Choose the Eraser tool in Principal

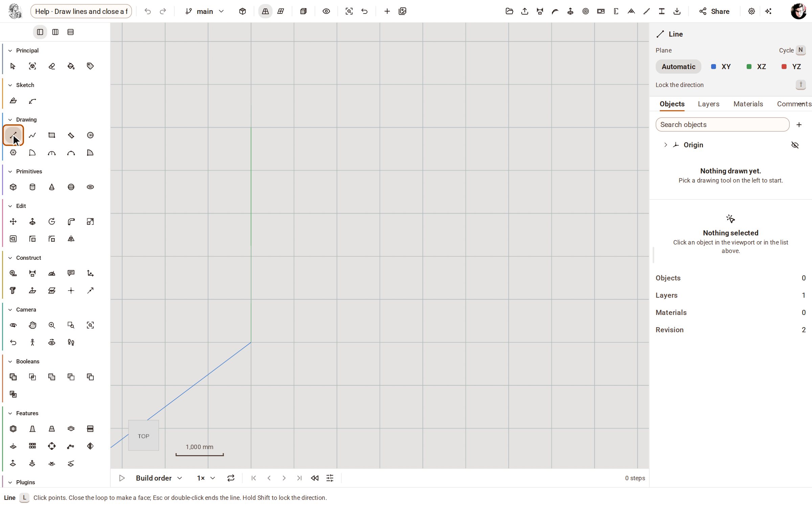click(51, 66)
